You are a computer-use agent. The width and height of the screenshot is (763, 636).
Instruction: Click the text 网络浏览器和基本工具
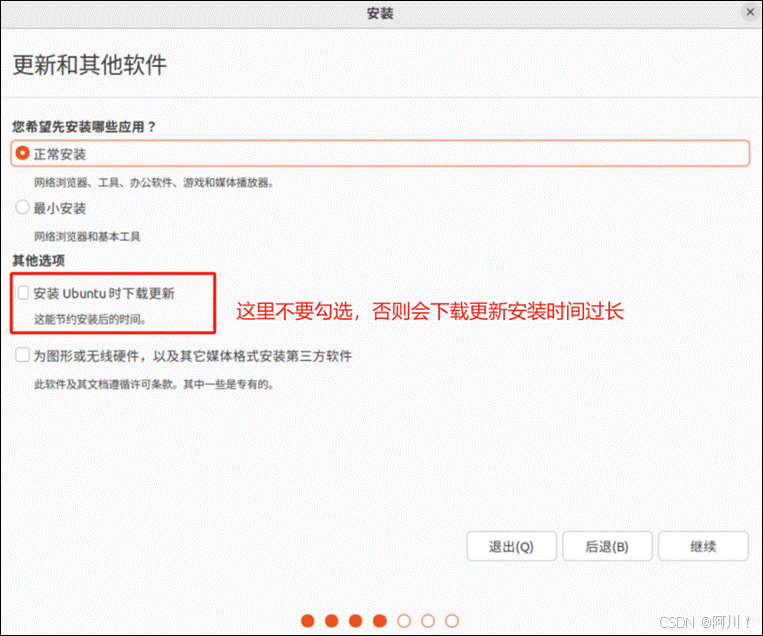(x=87, y=236)
